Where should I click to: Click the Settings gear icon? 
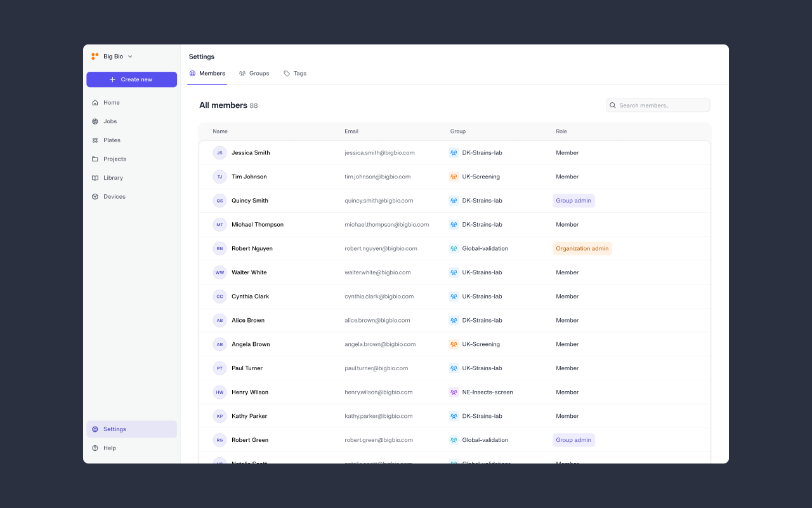(x=94, y=429)
